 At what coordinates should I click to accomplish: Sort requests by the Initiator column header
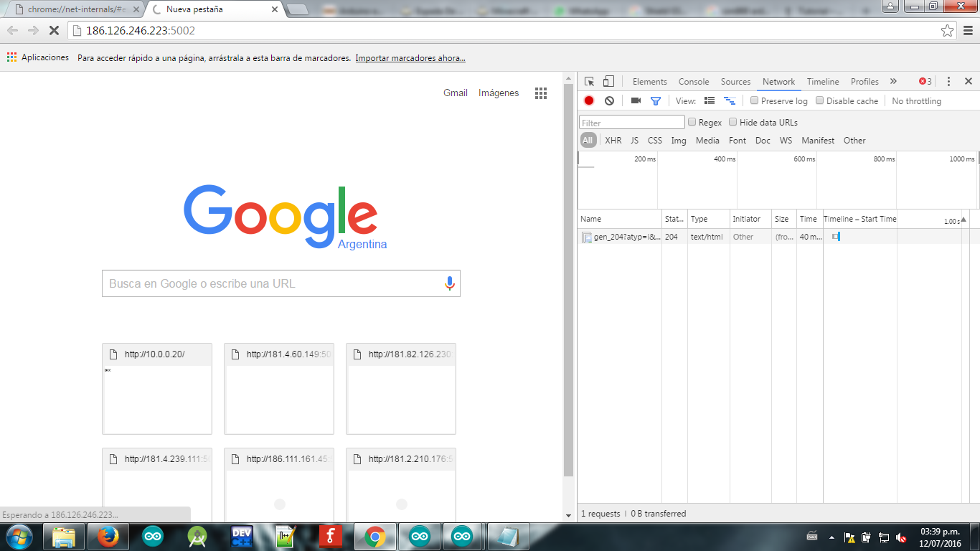750,219
